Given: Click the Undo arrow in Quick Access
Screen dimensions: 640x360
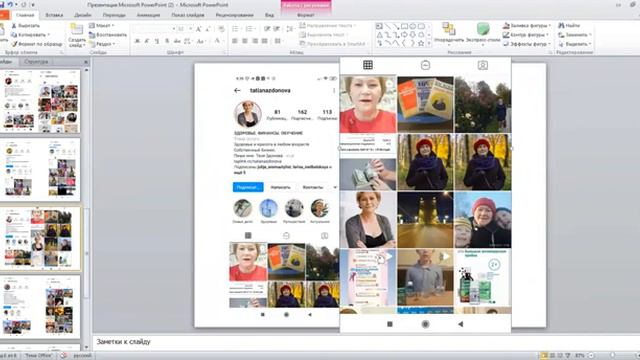Looking at the screenshot, I should point(11,5).
